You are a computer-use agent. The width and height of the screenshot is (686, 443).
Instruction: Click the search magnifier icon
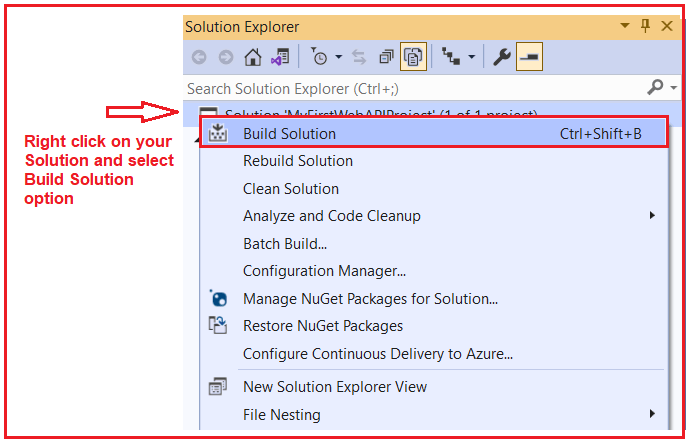pos(655,87)
